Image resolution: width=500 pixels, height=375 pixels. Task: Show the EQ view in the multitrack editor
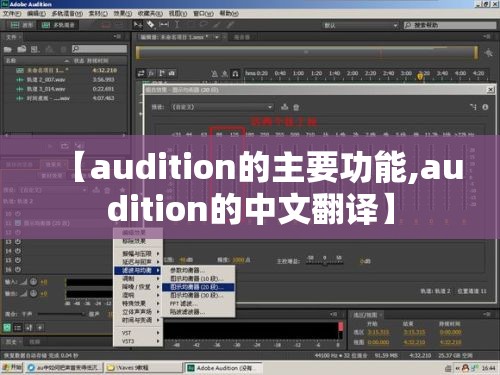172,73
